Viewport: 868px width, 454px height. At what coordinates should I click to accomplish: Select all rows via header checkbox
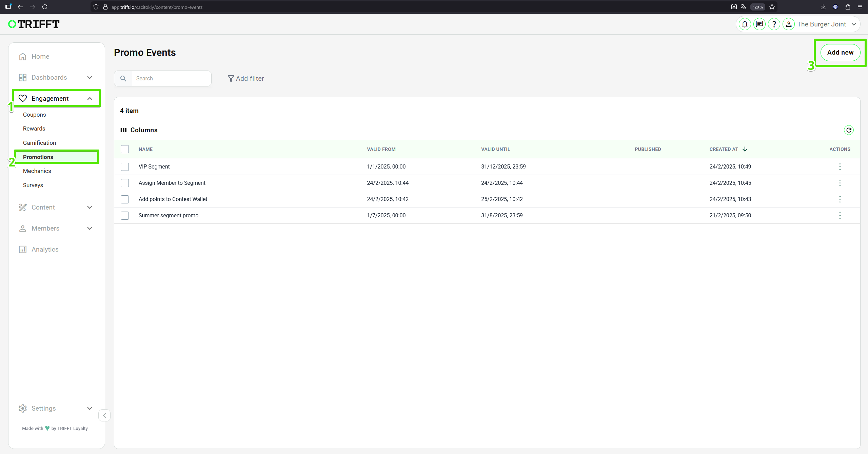(x=125, y=149)
